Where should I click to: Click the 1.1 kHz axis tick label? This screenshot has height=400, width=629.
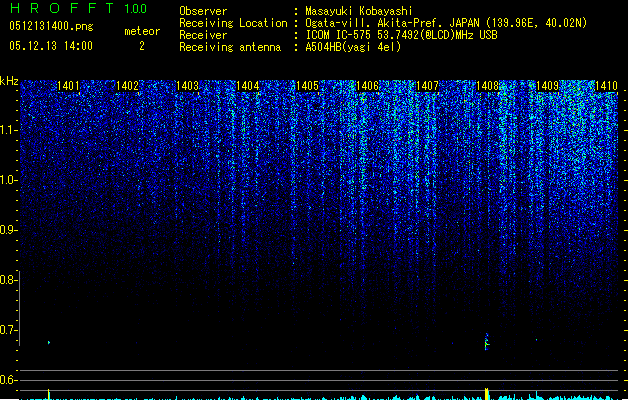pos(8,130)
